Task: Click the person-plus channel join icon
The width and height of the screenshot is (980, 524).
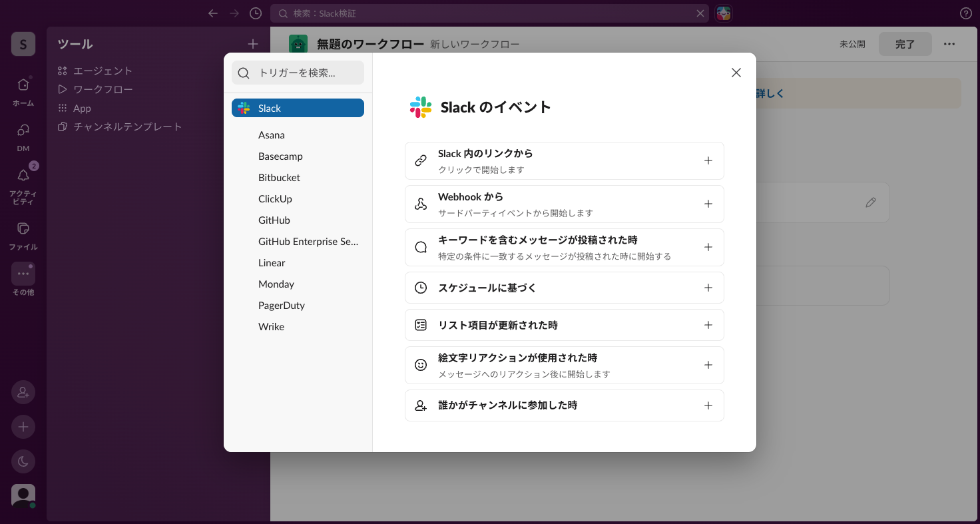Action: [x=421, y=405]
